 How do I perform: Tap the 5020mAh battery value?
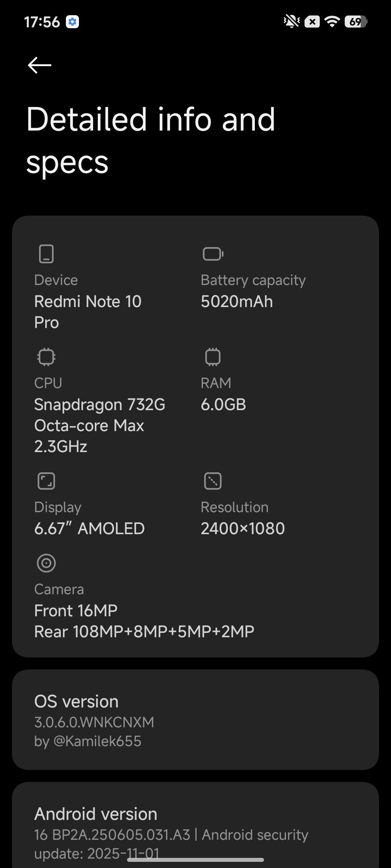coord(237,302)
